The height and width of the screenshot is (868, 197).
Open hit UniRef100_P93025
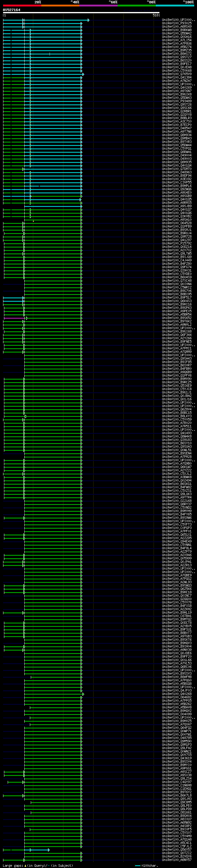pyautogui.click(x=177, y=23)
